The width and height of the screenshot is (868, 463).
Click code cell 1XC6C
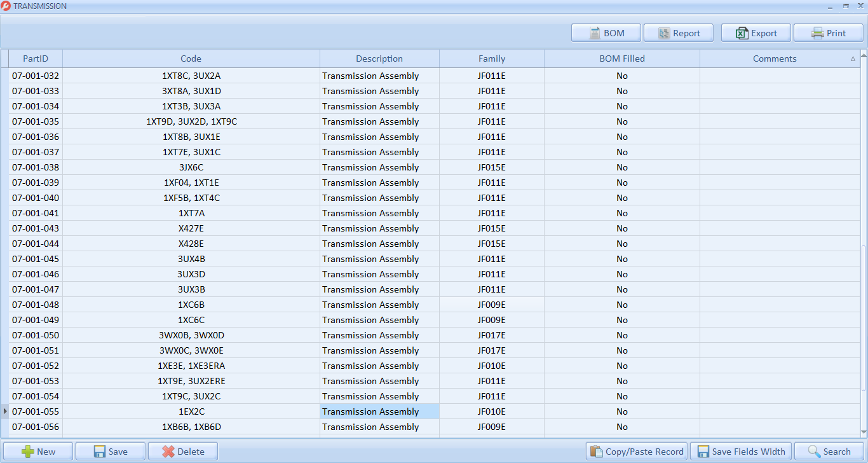tap(191, 320)
